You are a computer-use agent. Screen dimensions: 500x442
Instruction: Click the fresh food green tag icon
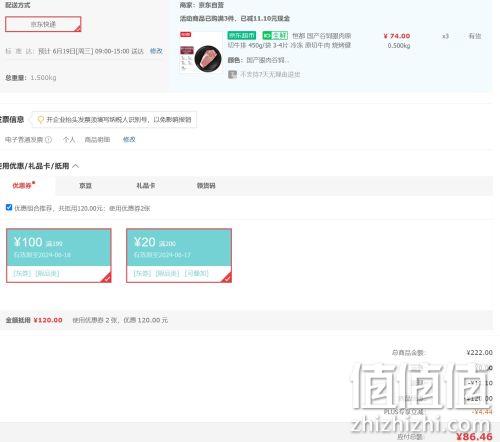pos(275,35)
